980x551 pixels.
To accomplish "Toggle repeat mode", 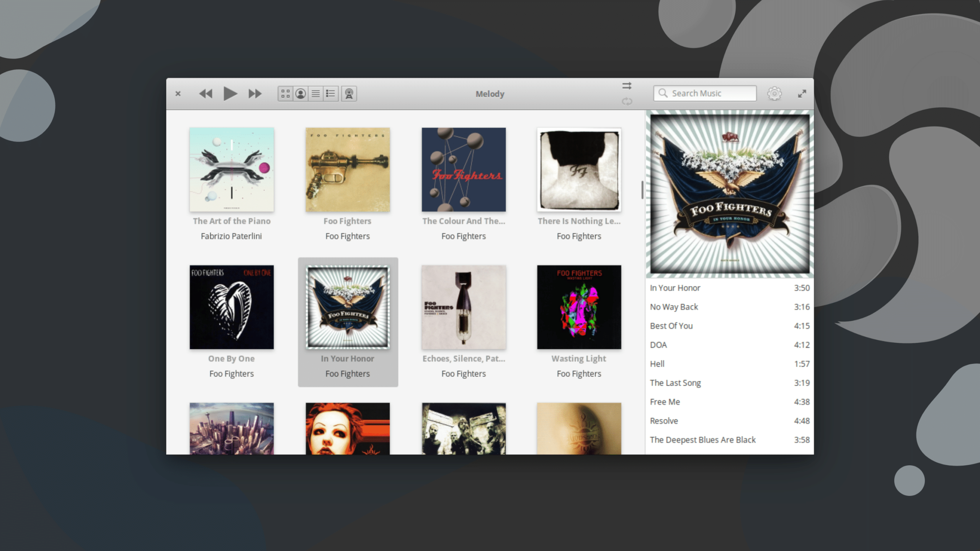I will coord(627,101).
